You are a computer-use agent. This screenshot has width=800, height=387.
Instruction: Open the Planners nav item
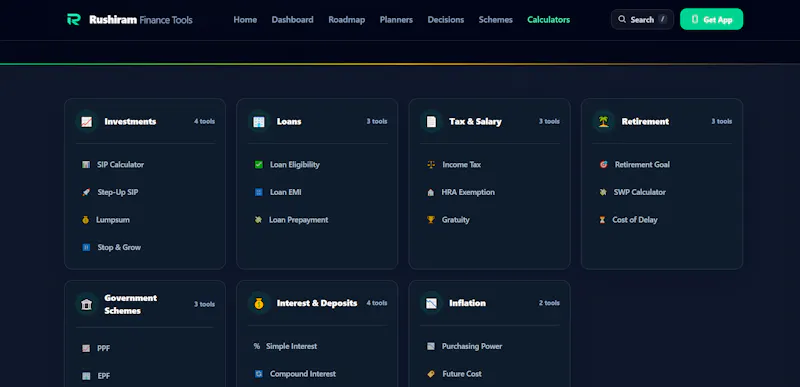pos(396,19)
